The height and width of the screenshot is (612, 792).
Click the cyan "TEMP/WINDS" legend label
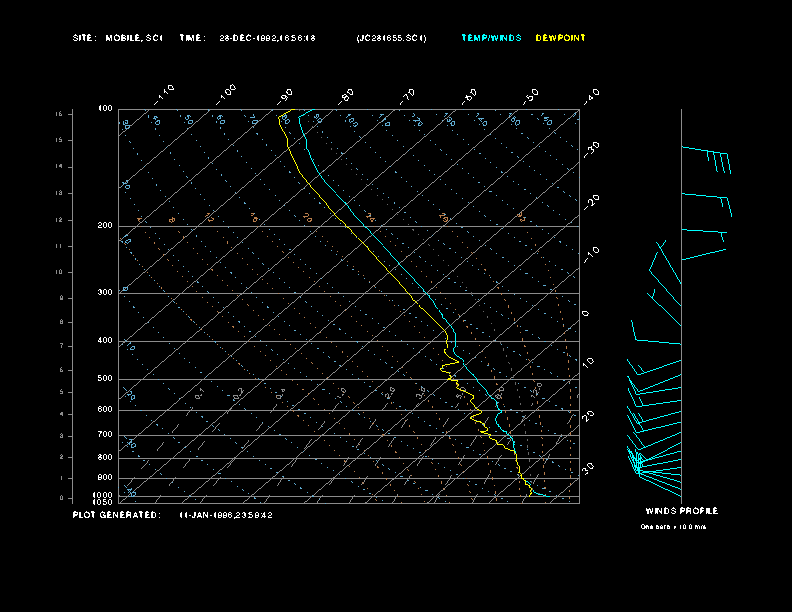click(491, 38)
